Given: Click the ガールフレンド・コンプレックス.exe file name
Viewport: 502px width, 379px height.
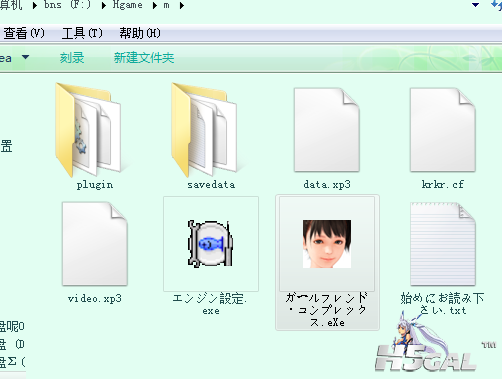Looking at the screenshot, I should click(x=327, y=310).
